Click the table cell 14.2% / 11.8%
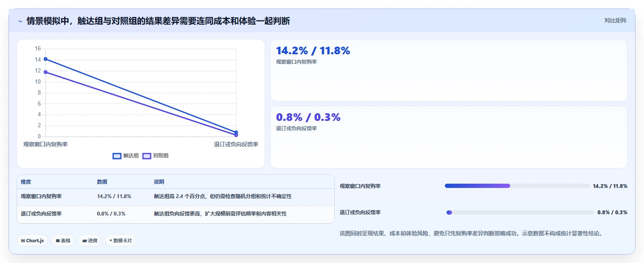 tap(114, 196)
